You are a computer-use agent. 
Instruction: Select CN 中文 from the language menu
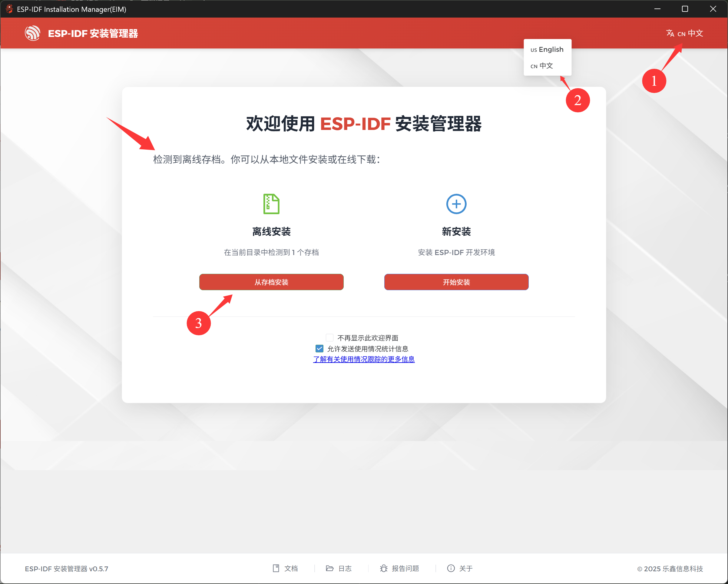click(547, 65)
